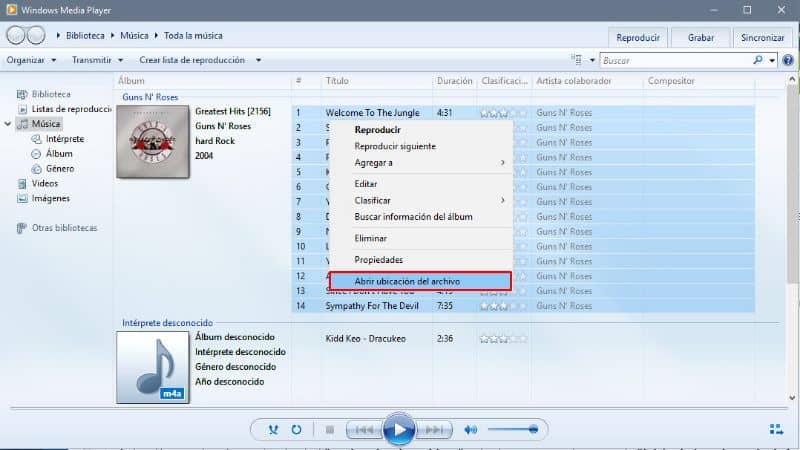The width and height of the screenshot is (800, 450).
Task: Click the Buscar search field
Action: pos(676,60)
